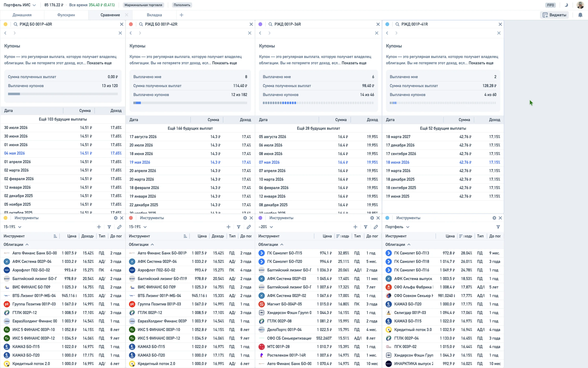Viewport: 588px width, 368px height.
Task: Open the ПГК 003Р-02 bond row
Action: pyautogui.click(x=443, y=347)
